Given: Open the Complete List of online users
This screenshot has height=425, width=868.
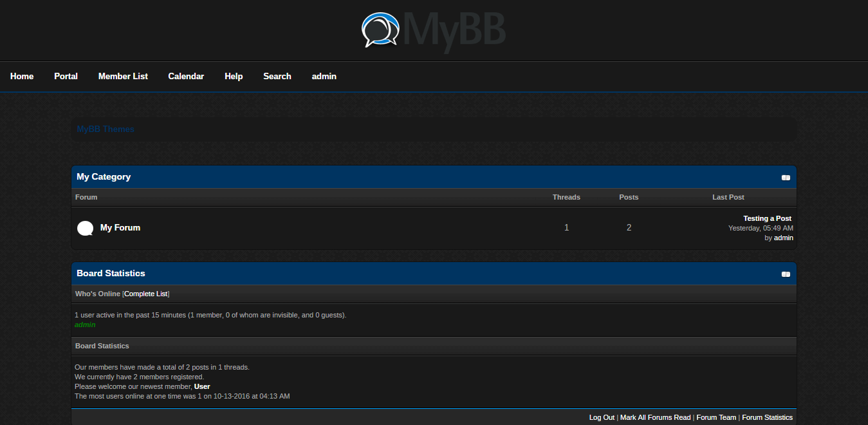Looking at the screenshot, I should [x=146, y=294].
